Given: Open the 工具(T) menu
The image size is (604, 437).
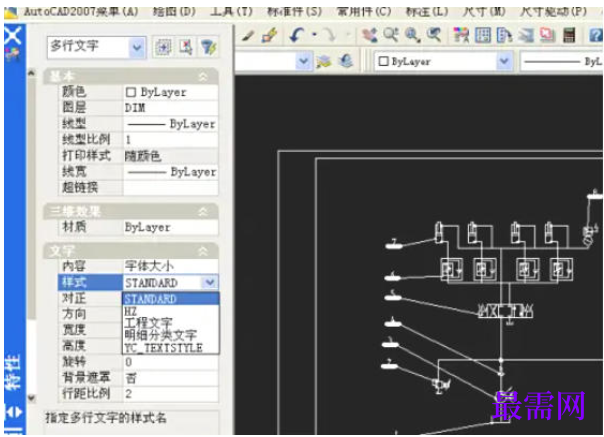Looking at the screenshot, I should [x=232, y=11].
